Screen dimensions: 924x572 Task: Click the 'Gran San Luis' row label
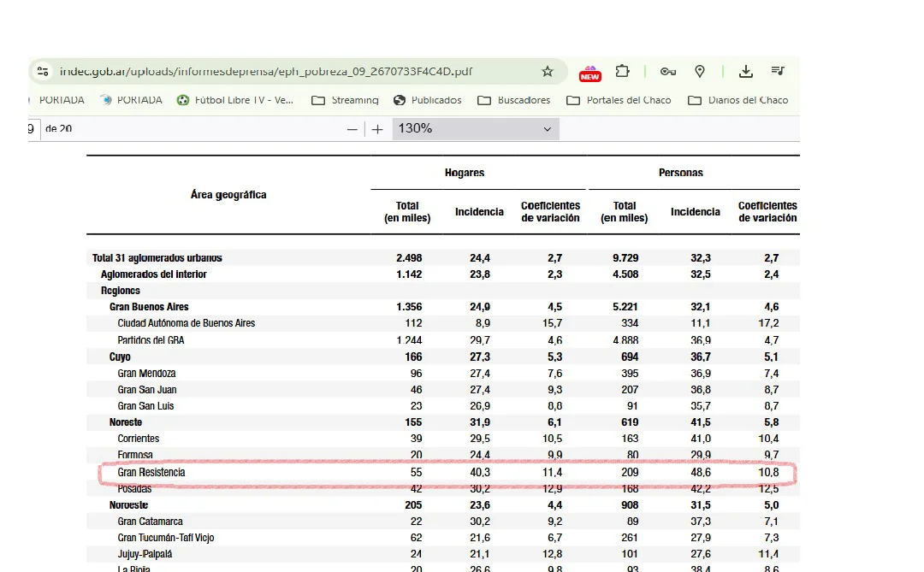(145, 406)
